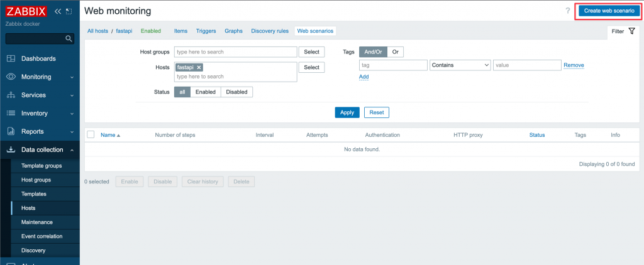Focus the sidebar search field

coord(35,38)
